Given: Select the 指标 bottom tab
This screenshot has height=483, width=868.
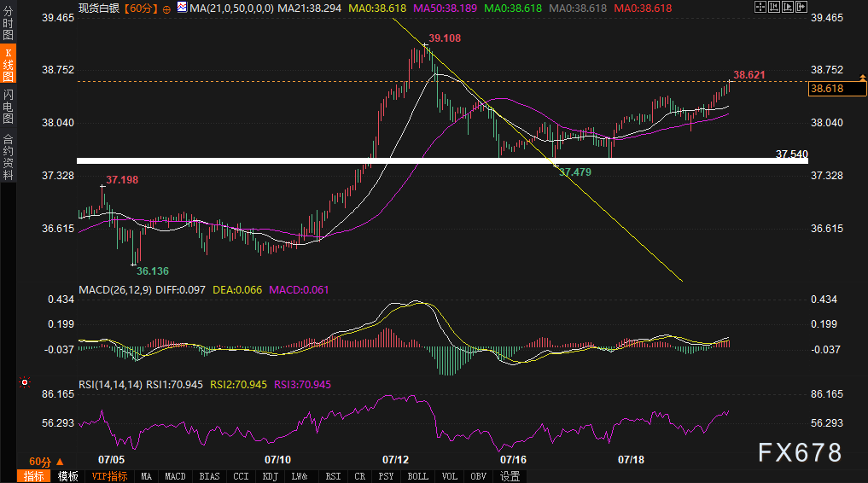Looking at the screenshot, I should click(x=34, y=476).
